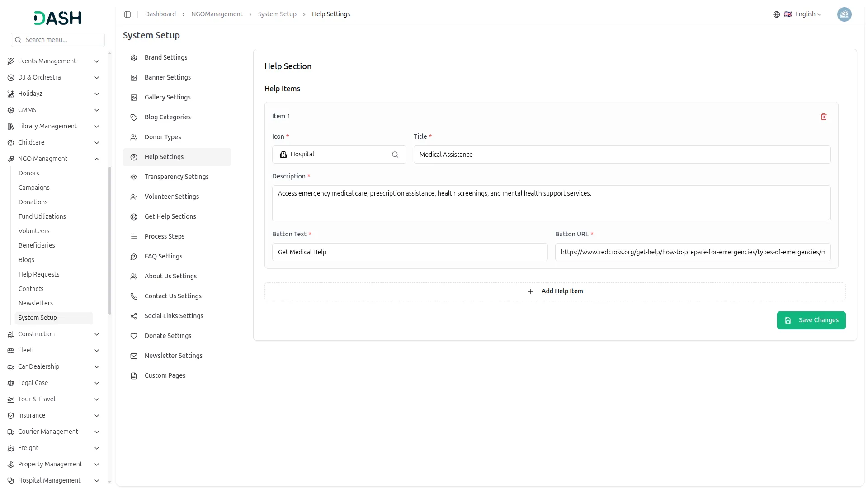The image size is (868, 488).
Task: Toggle the sidebar collapse icon
Action: pos(127,14)
